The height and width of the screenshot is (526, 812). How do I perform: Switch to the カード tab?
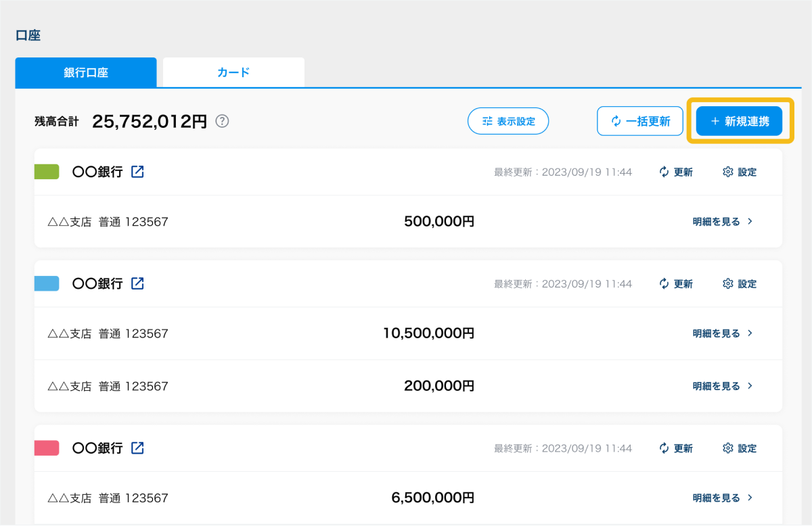(233, 72)
